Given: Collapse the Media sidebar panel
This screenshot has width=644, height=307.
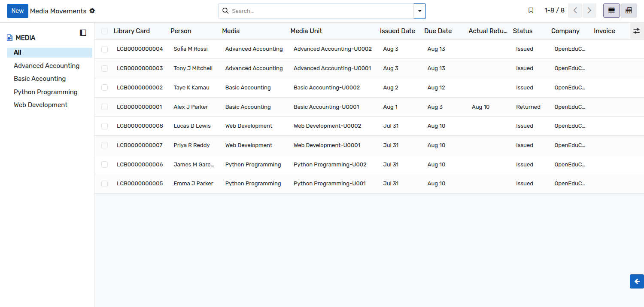Looking at the screenshot, I should (83, 33).
